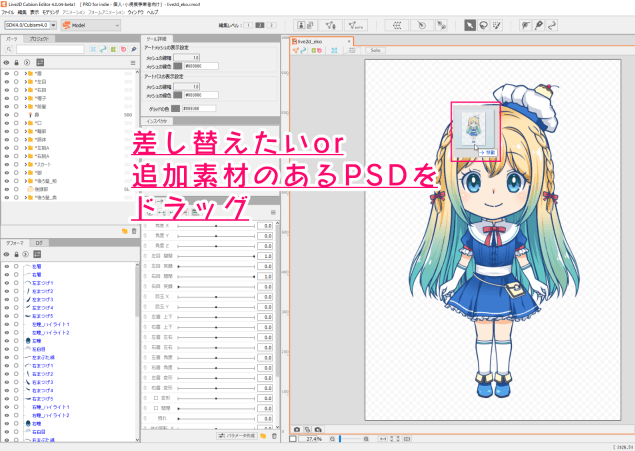Expand the 右目 parts folder
This screenshot has height=451, width=635.
(26, 90)
